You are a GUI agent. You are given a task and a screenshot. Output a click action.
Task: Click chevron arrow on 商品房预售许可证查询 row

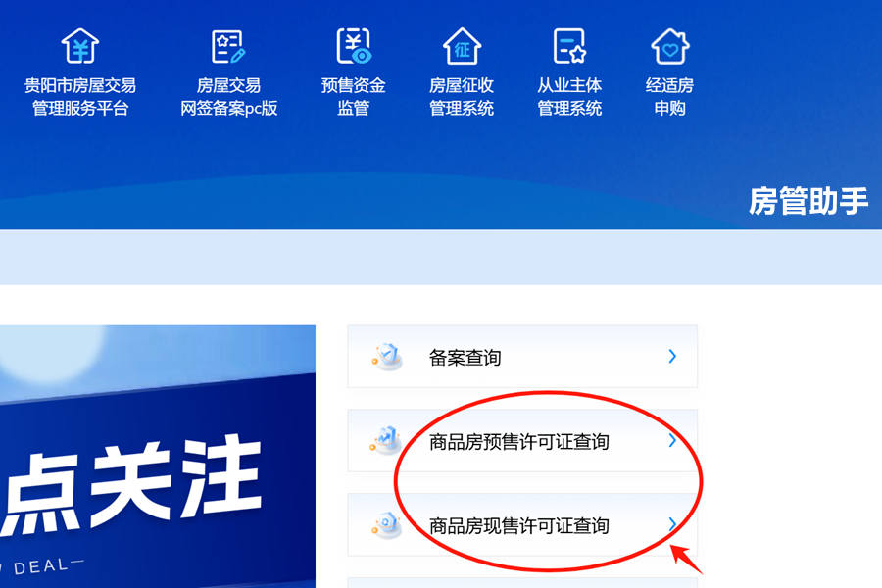(672, 440)
